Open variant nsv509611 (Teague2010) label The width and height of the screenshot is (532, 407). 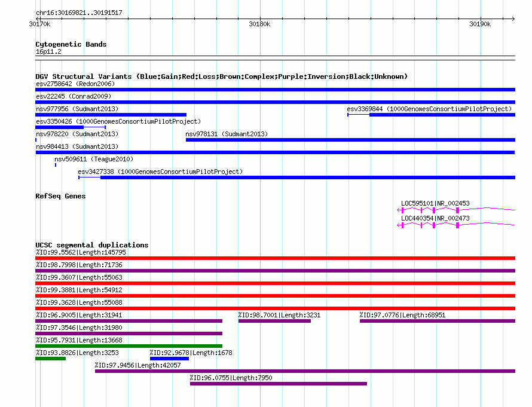click(94, 159)
